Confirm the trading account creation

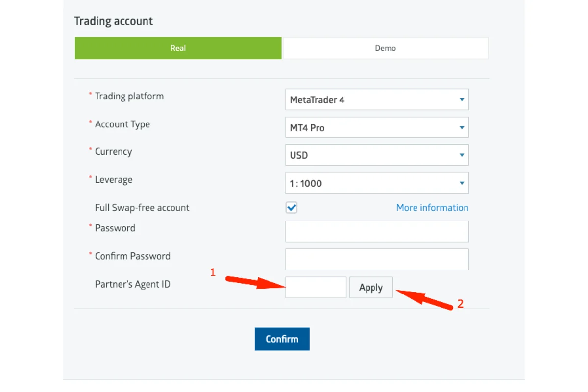[282, 339]
